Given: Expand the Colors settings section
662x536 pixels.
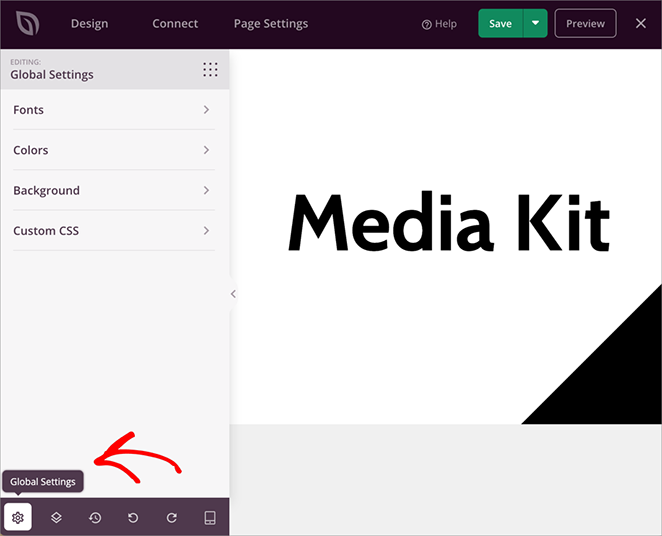Looking at the screenshot, I should tap(114, 150).
